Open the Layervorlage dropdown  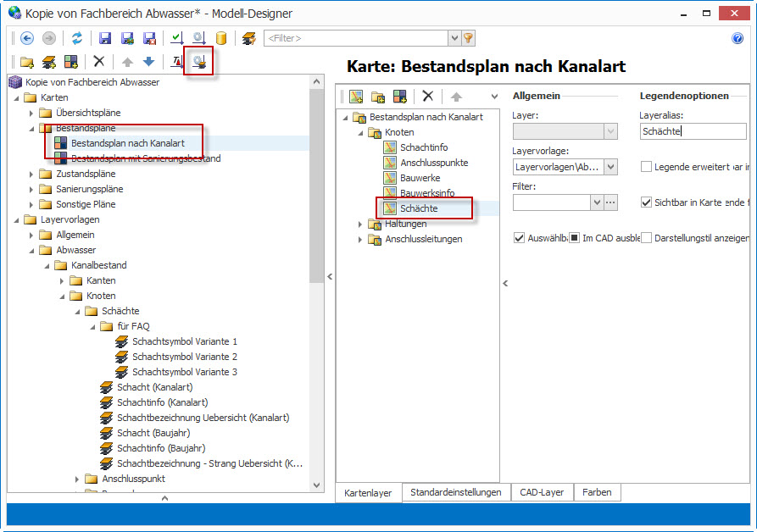610,167
